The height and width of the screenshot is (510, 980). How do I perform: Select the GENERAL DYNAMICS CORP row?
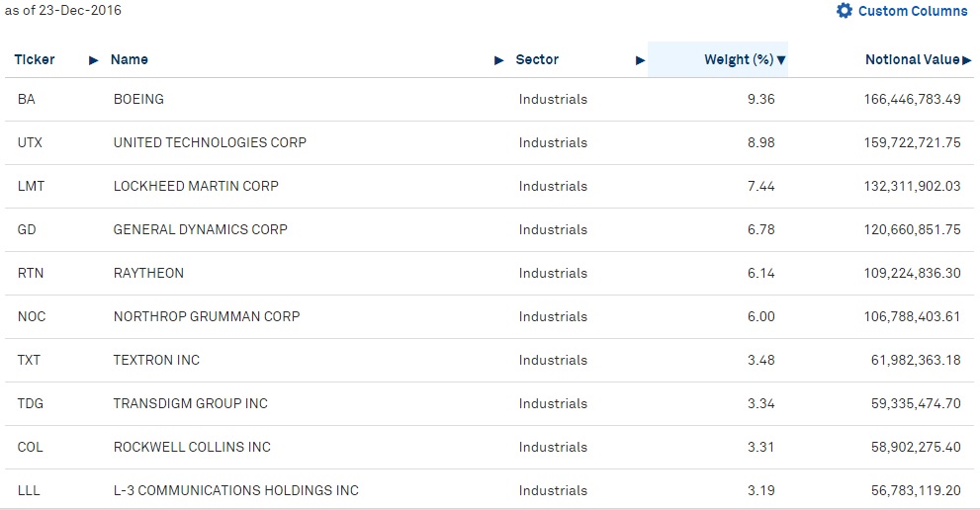(490, 230)
